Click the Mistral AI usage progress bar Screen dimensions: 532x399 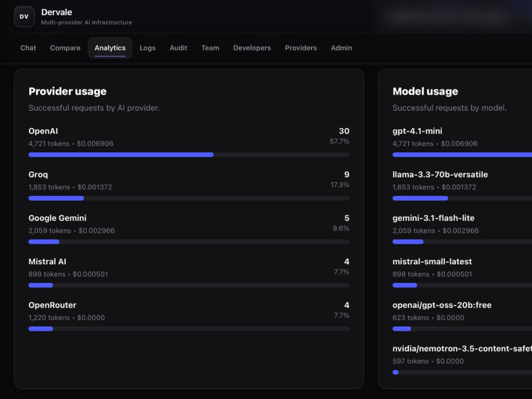click(x=189, y=285)
